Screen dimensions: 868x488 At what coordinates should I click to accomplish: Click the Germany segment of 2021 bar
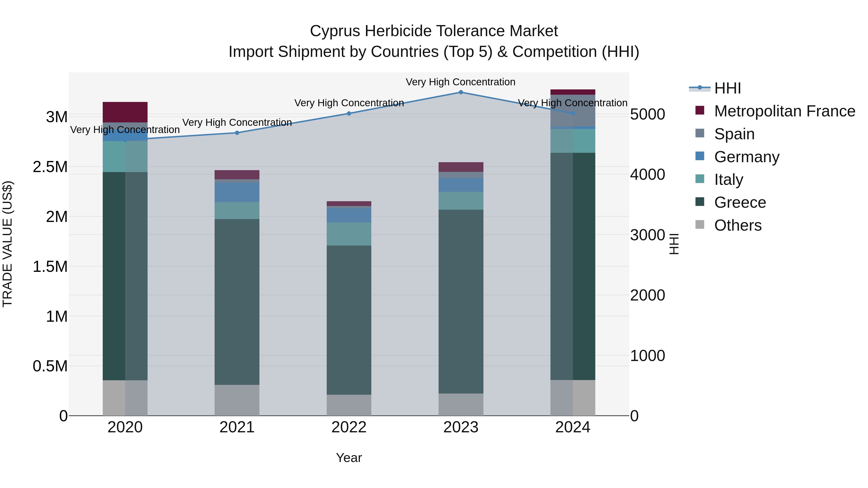237,192
